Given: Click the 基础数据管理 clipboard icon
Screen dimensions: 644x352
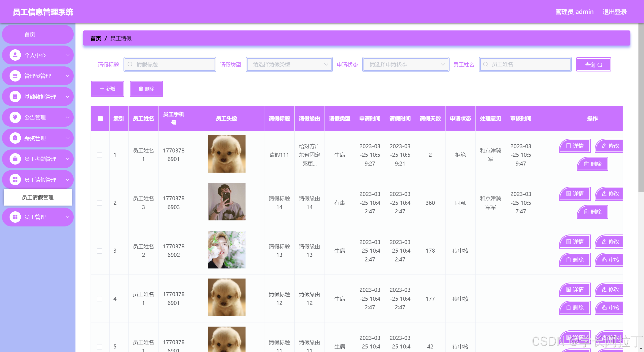Looking at the screenshot, I should click(x=15, y=97).
